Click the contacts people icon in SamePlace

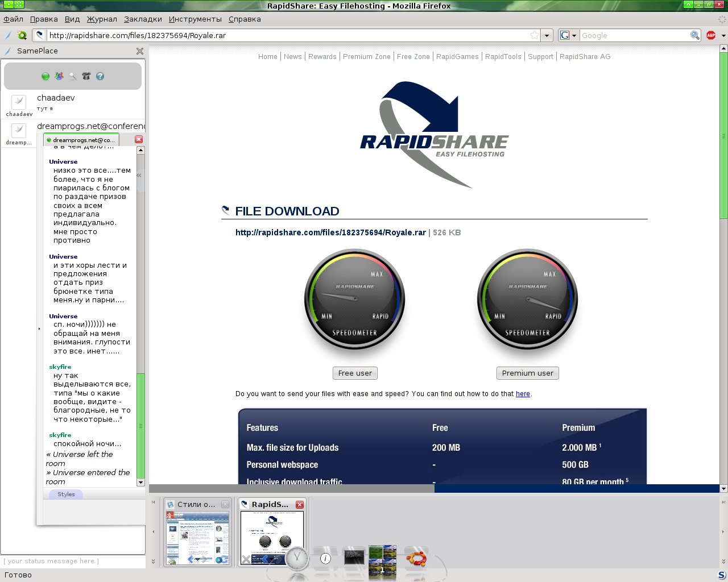tap(59, 76)
